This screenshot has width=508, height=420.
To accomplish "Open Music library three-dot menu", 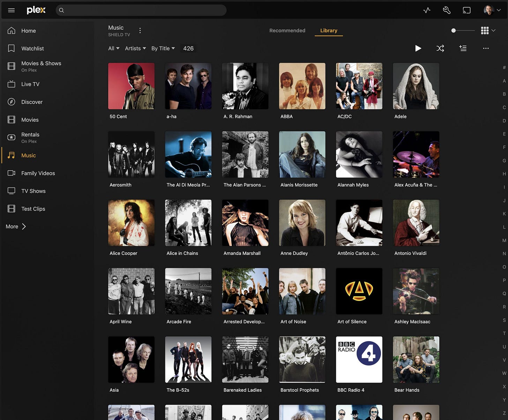I will (x=140, y=31).
